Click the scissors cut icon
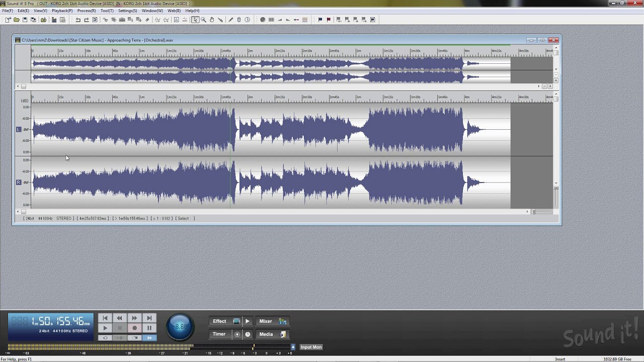The height and width of the screenshot is (362, 644). tap(105, 20)
